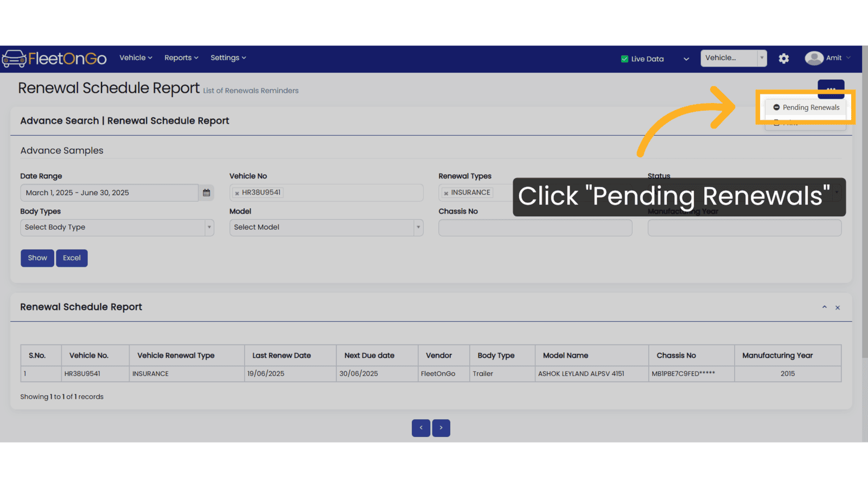This screenshot has width=868, height=488.
Task: Click the Manufacturing Year input field
Action: (x=744, y=227)
